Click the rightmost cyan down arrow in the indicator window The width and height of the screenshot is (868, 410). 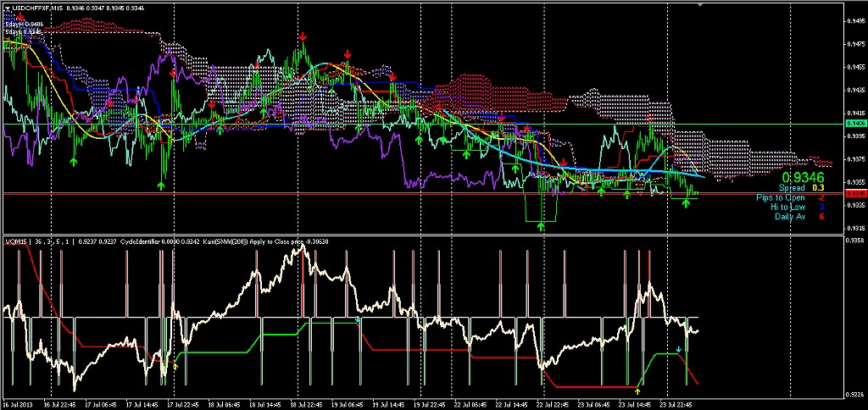tap(678, 349)
